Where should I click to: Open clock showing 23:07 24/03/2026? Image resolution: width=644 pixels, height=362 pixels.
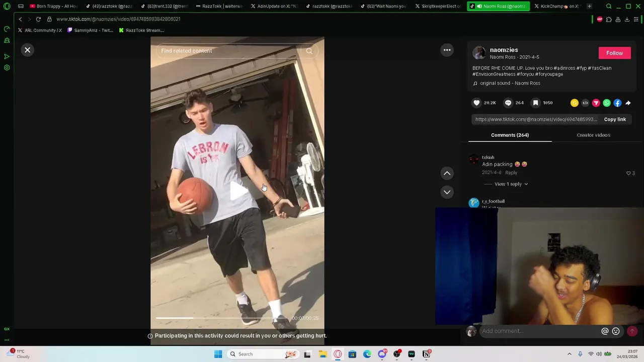pos(627,354)
